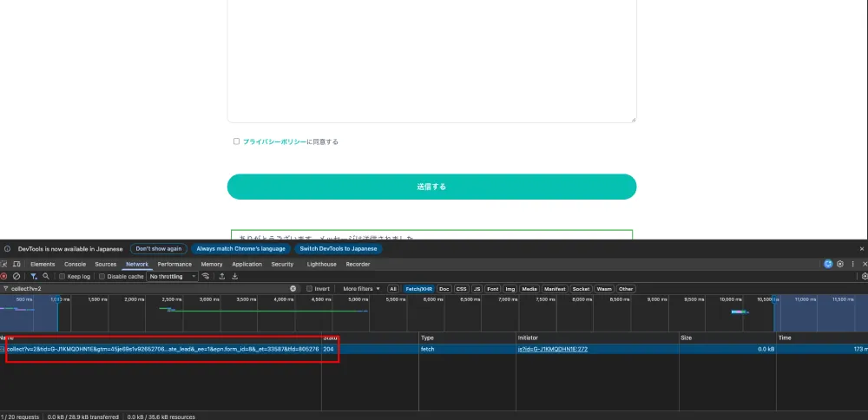Filter requests by Media type
868x420 pixels.
click(529, 289)
